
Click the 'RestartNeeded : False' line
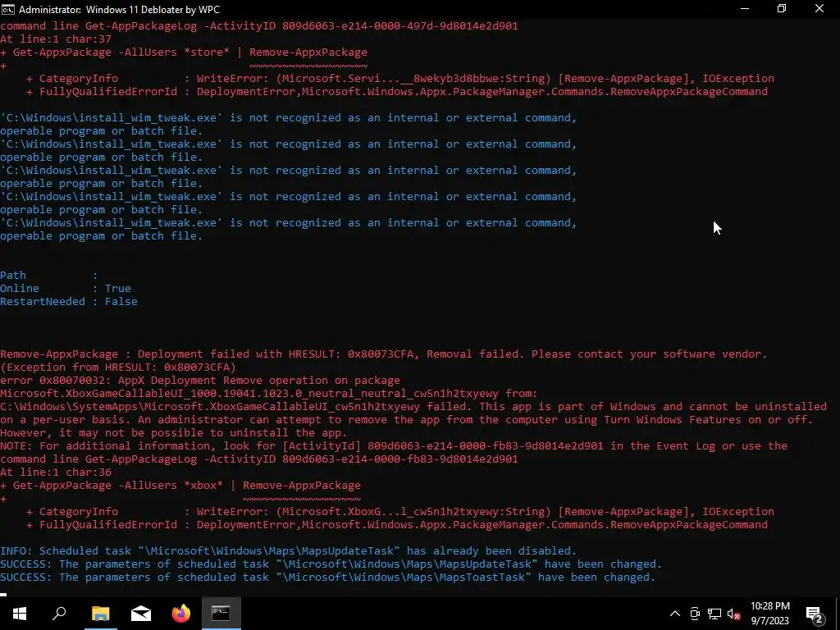[x=69, y=301]
